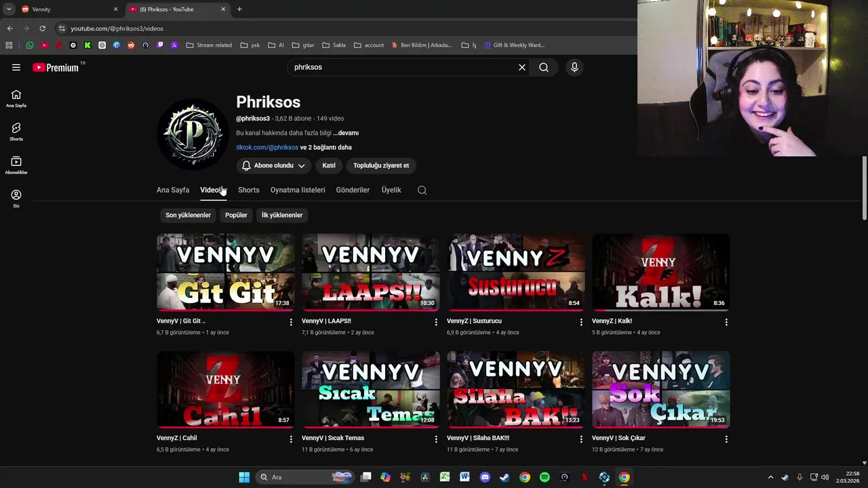
Task: Filter videos by Son yüklenenler
Action: 189,215
